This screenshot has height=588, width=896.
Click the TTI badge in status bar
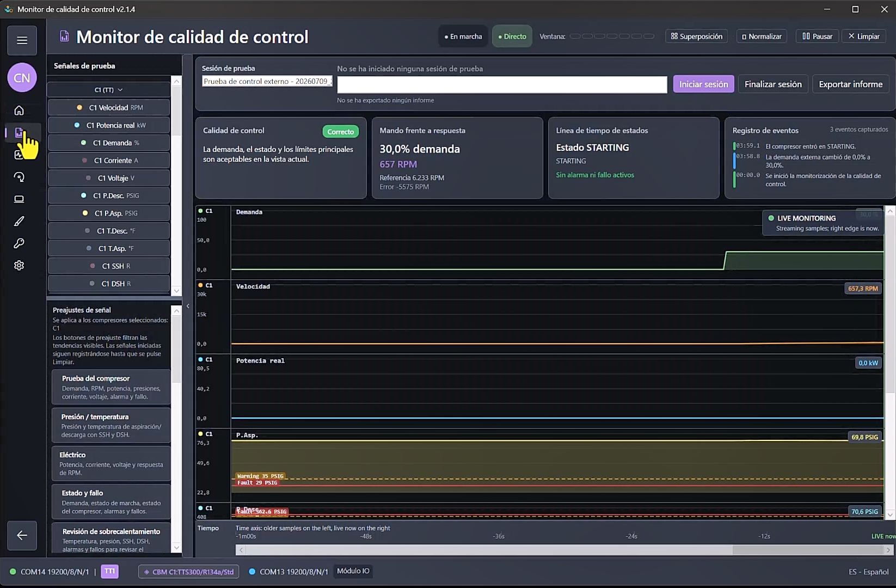coord(109,572)
